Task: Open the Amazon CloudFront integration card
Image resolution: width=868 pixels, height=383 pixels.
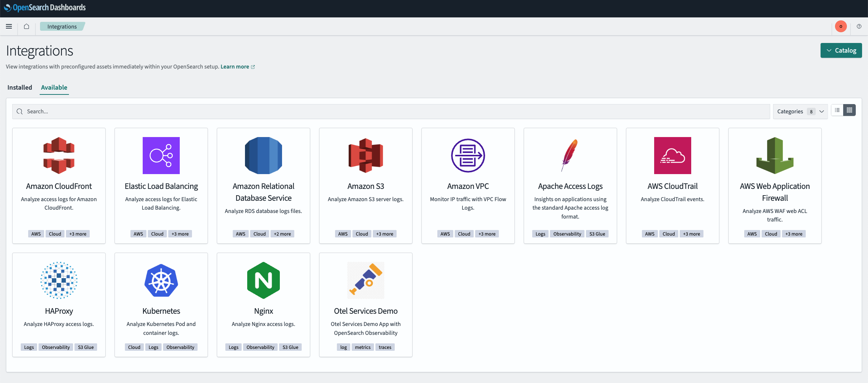Action: [x=59, y=156]
